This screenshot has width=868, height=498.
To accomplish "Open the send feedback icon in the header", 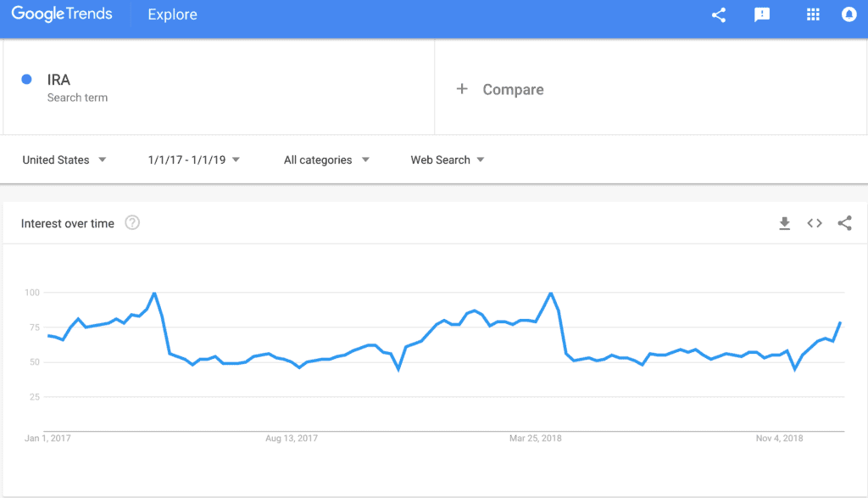I will pyautogui.click(x=762, y=15).
